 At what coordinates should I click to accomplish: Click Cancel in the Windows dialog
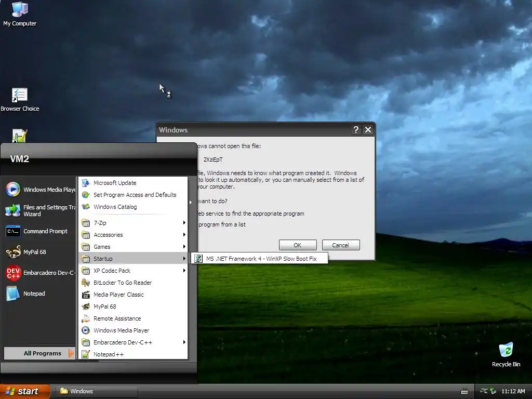(341, 245)
